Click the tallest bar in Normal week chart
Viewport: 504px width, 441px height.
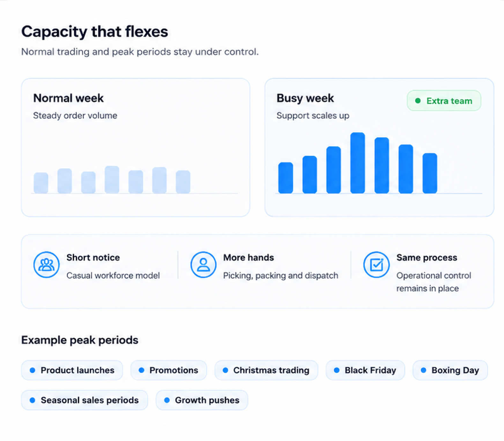pyautogui.click(x=112, y=180)
